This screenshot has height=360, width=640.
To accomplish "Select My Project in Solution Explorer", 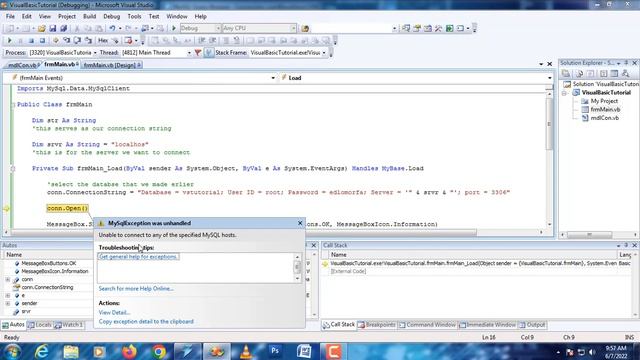I will point(604,101).
